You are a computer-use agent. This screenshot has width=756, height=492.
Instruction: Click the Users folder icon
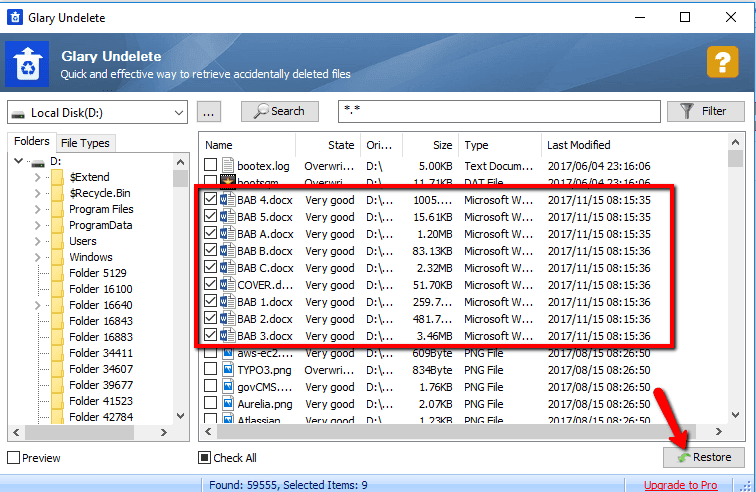pos(57,241)
